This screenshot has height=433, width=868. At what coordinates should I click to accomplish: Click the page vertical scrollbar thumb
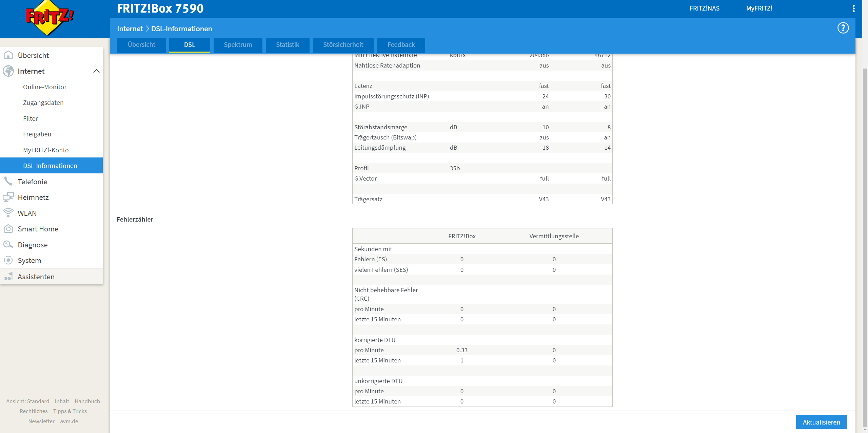865,248
